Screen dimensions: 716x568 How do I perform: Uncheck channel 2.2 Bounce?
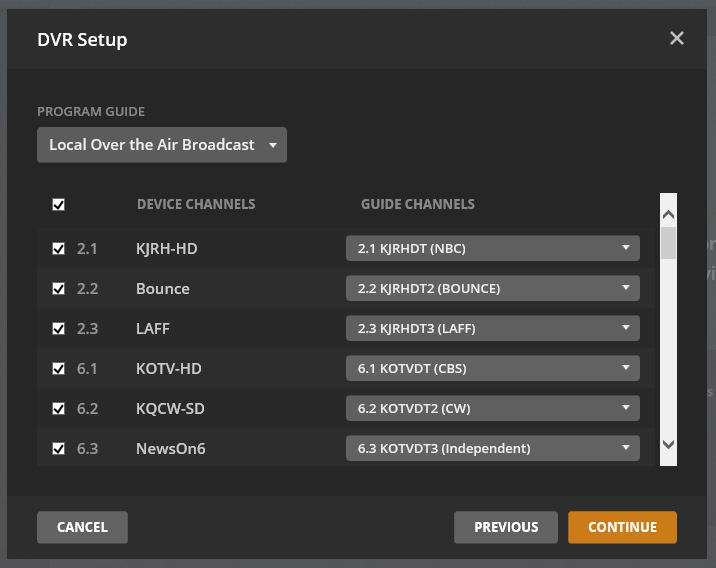59,288
